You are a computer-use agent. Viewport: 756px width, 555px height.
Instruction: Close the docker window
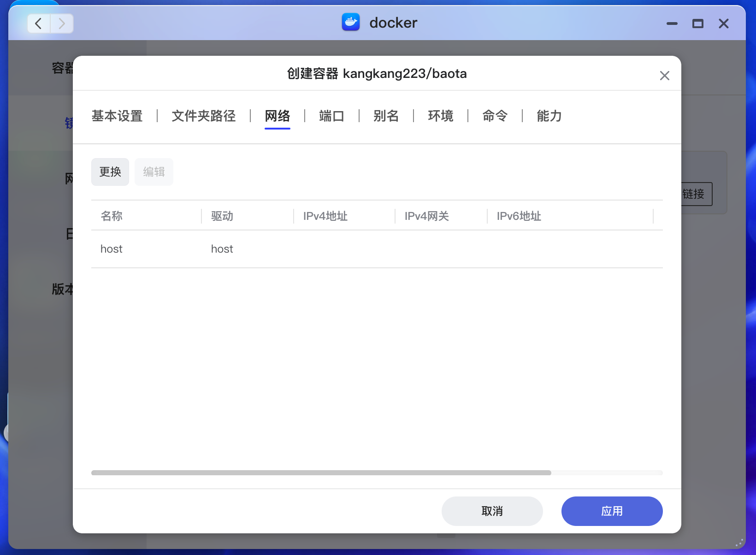tap(724, 24)
